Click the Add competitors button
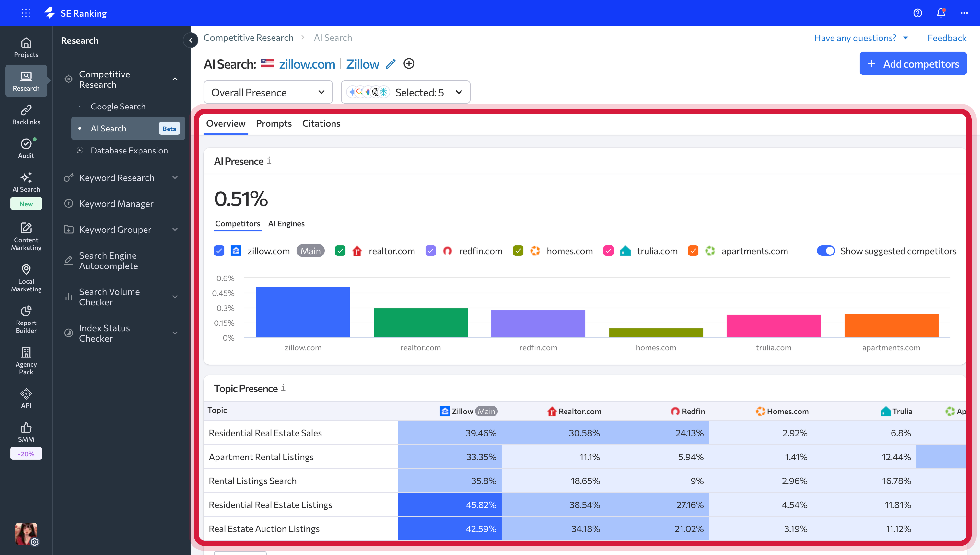Image resolution: width=980 pixels, height=555 pixels. tap(913, 64)
